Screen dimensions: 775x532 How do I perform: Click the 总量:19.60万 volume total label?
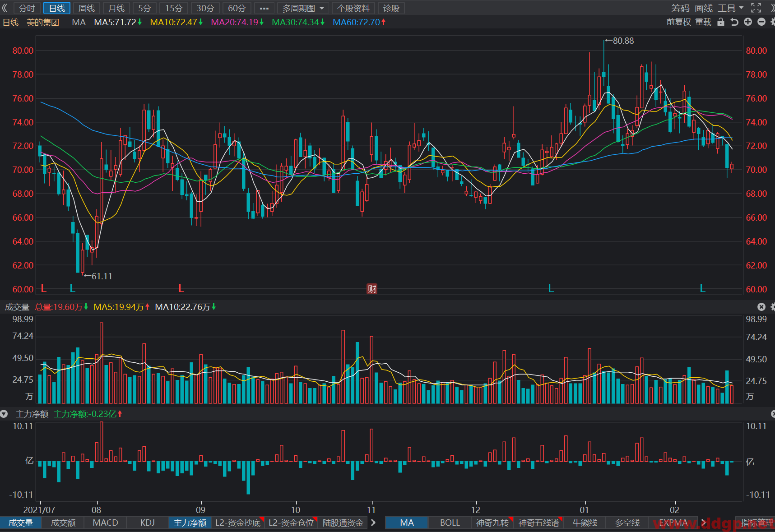click(61, 307)
